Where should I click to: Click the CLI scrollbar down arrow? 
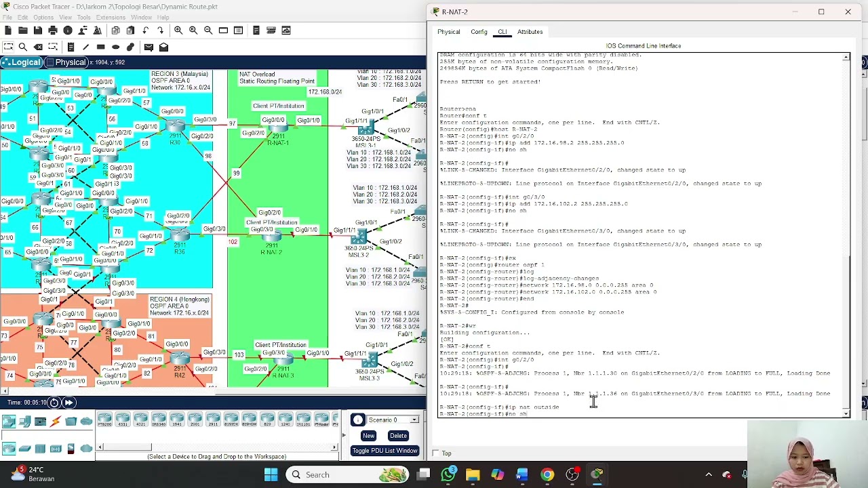click(846, 413)
